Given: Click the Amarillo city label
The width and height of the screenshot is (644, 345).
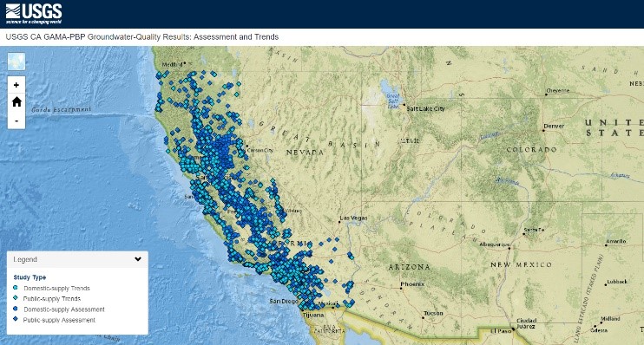Looking at the screenshot, I should click(x=616, y=241).
